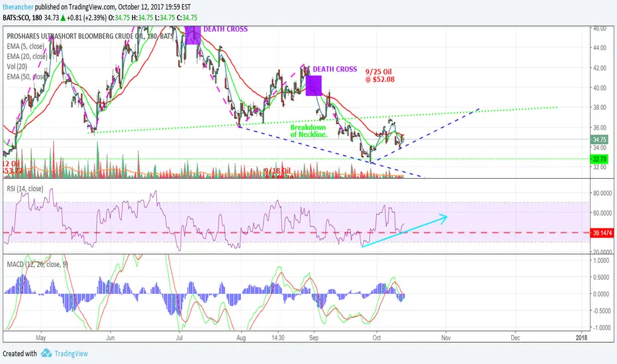This screenshot has width=617, height=364.
Task: Click the H:34.75 high price value
Action: pyautogui.click(x=142, y=18)
